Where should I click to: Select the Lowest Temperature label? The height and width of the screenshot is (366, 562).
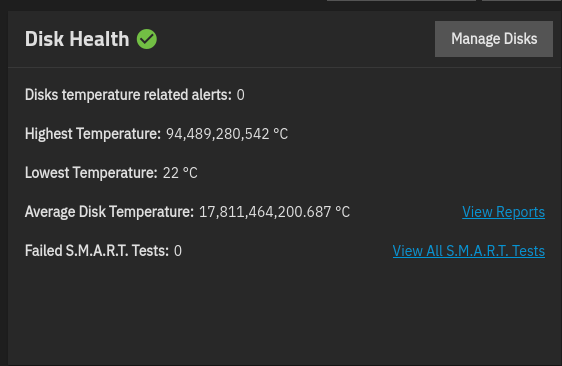91,173
